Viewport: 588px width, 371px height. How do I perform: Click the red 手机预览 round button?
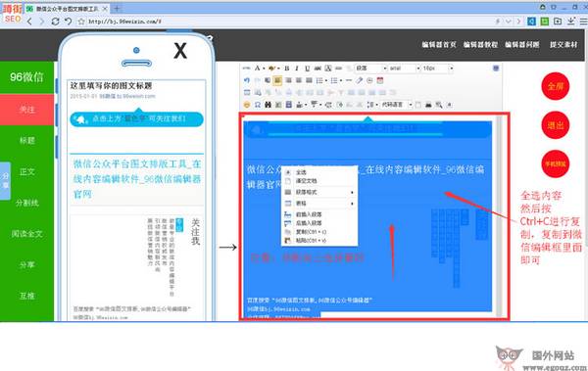556,164
